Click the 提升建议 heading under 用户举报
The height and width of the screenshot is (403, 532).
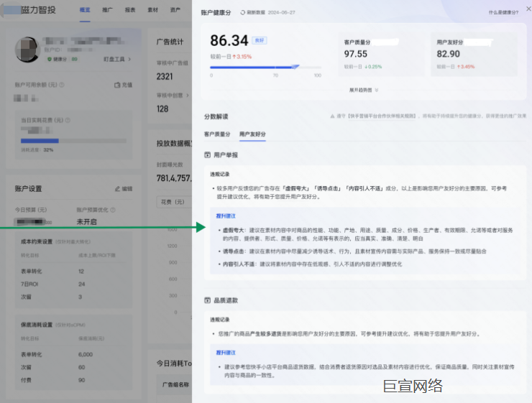tap(226, 216)
